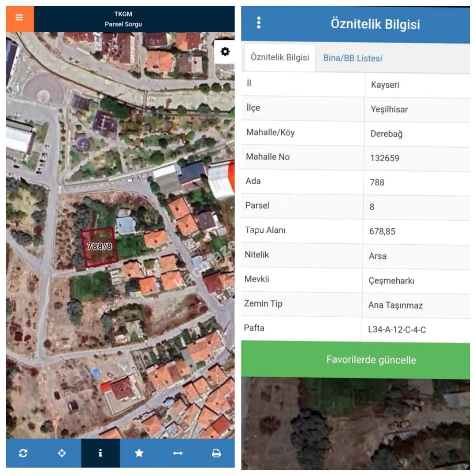This screenshot has width=476, height=476.
Task: Select the Öznitelik Bilgisi tab
Action: click(x=280, y=57)
